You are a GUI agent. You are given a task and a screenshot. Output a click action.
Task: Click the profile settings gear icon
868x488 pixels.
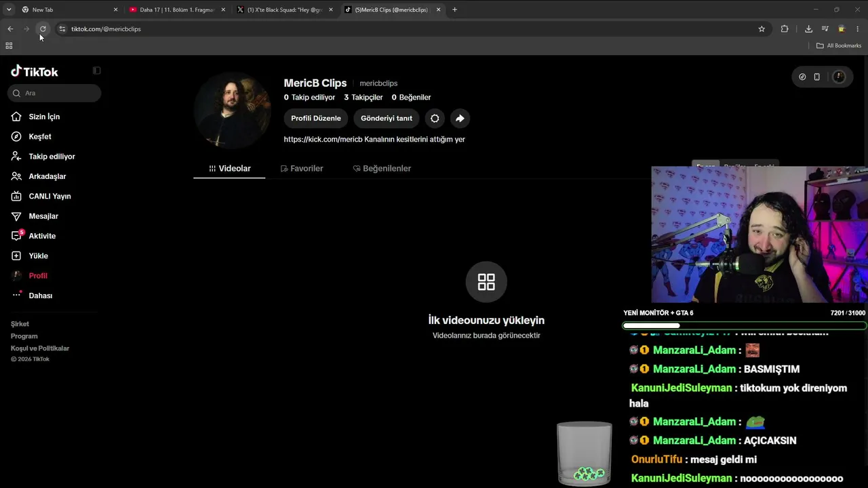(x=435, y=118)
